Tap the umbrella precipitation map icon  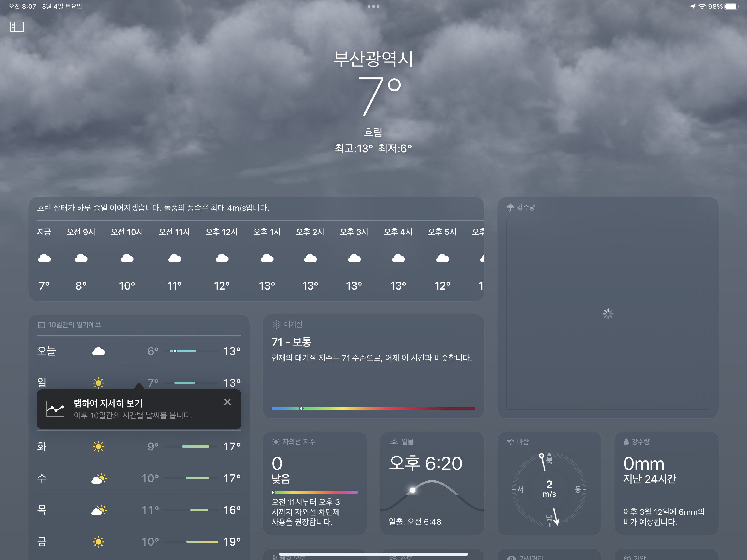click(510, 207)
